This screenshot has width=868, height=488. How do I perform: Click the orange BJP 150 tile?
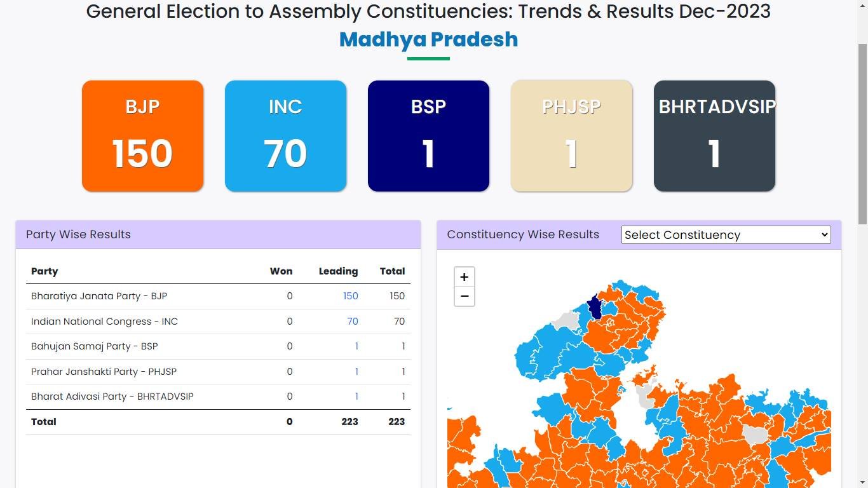coord(143,136)
